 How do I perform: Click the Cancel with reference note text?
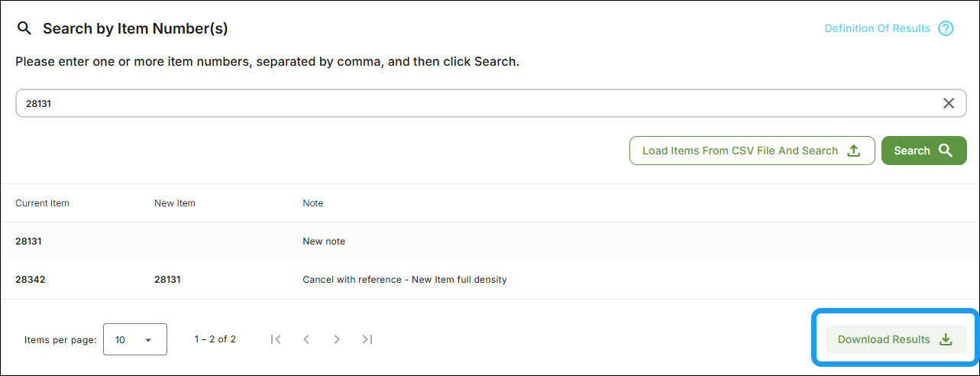(405, 280)
